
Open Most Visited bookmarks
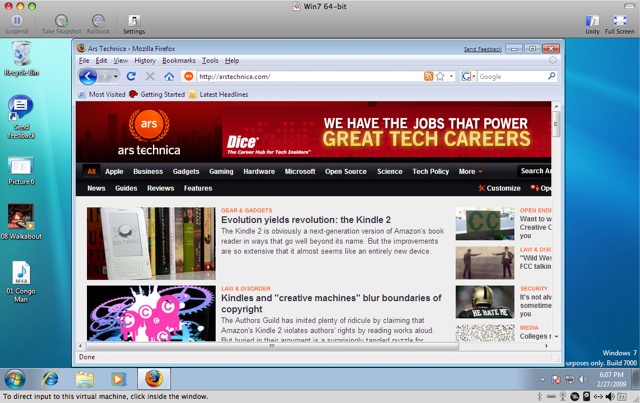[102, 94]
